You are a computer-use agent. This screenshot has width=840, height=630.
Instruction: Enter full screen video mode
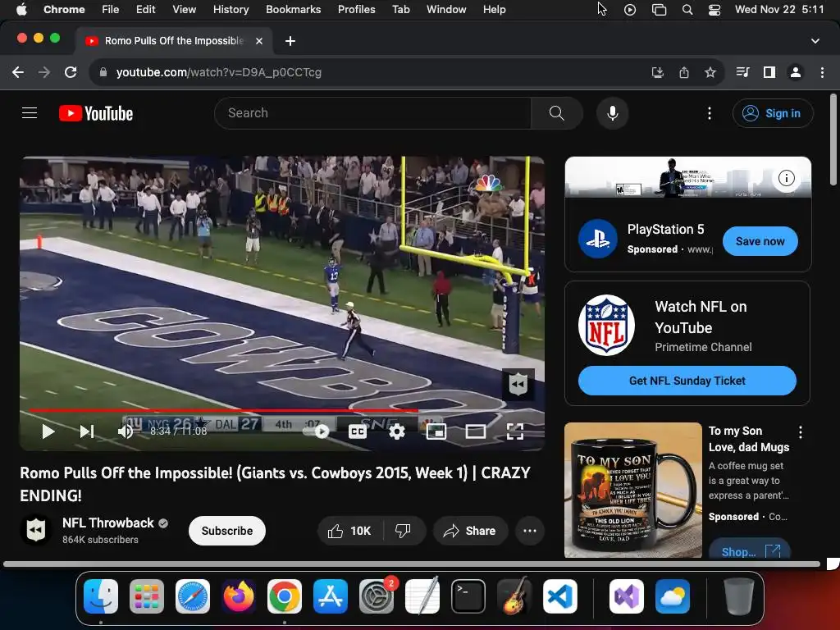(515, 431)
